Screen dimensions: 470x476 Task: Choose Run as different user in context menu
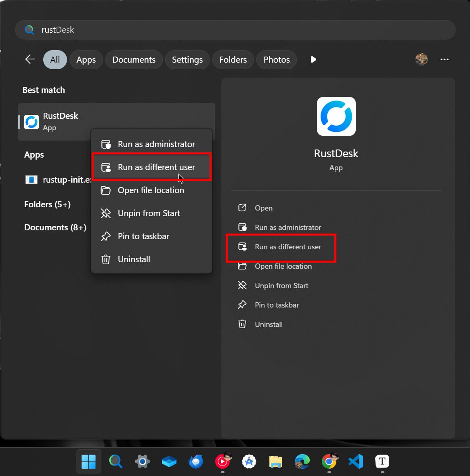point(151,167)
